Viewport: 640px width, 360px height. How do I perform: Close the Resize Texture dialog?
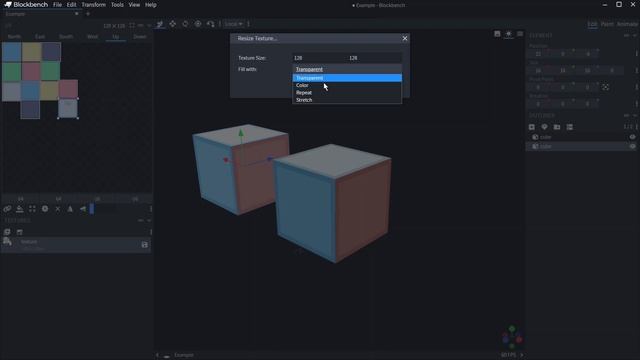405,38
